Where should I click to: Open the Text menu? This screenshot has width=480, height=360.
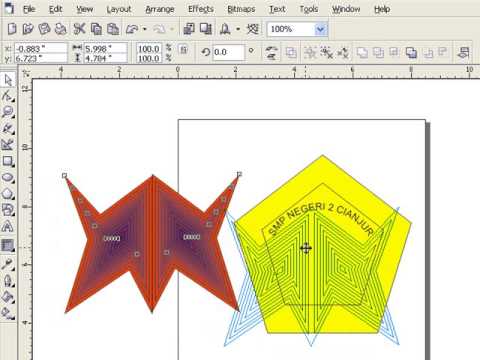click(x=277, y=9)
